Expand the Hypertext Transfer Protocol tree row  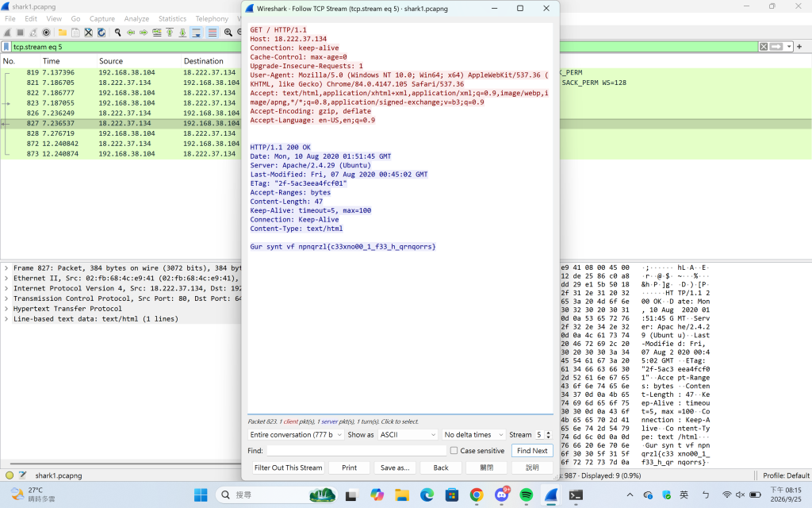6,309
